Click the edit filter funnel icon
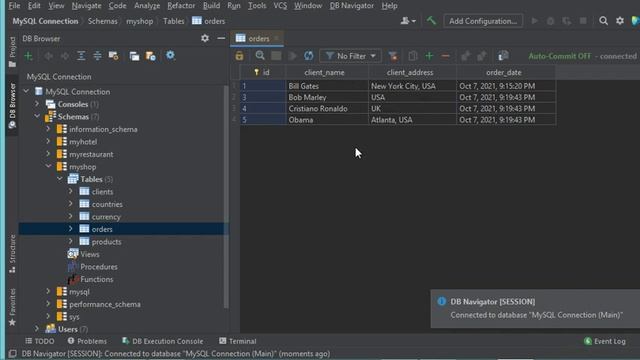The width and height of the screenshot is (640, 360). (393, 56)
